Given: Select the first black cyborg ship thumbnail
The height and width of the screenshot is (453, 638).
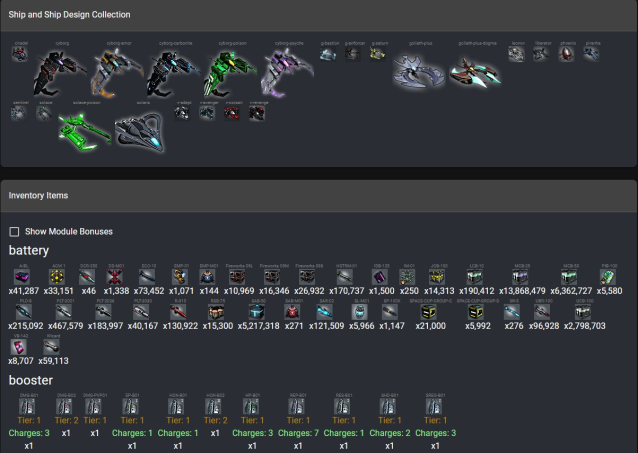Looking at the screenshot, I should (x=61, y=69).
